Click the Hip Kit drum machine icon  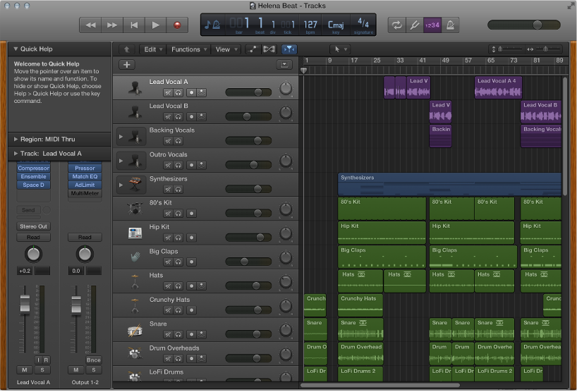pos(135,233)
